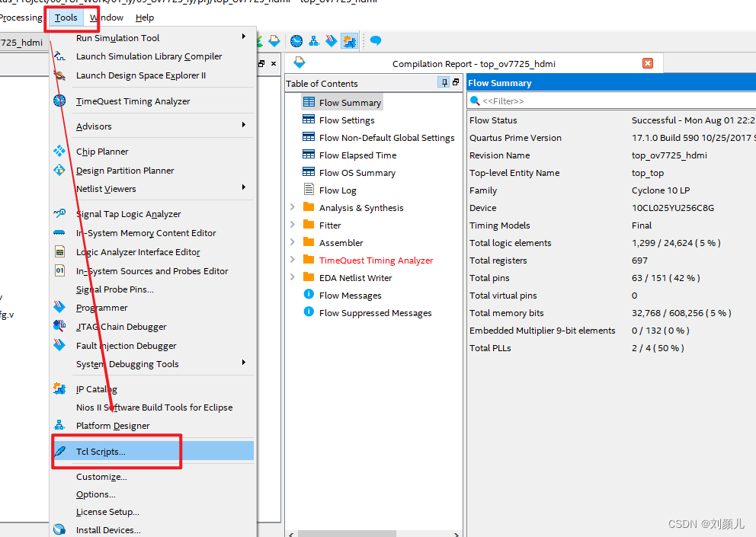Image resolution: width=756 pixels, height=537 pixels.
Task: Choose Nios II Software Build Tools for Eclipse
Action: (154, 408)
